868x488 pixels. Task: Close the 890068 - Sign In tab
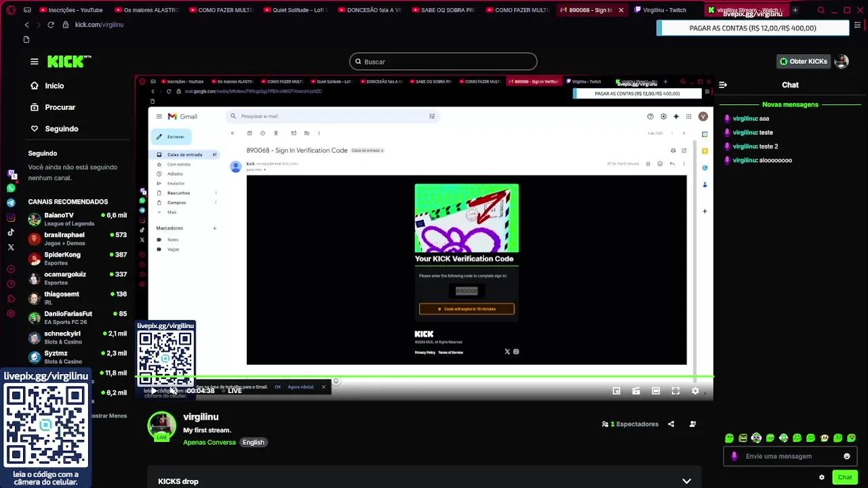click(620, 10)
